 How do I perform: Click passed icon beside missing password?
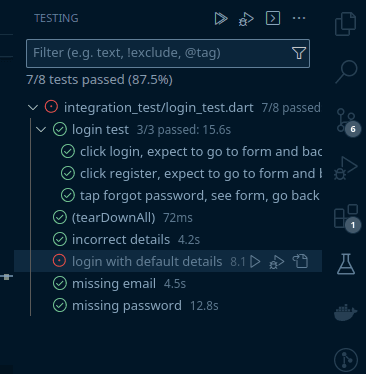[x=60, y=305]
